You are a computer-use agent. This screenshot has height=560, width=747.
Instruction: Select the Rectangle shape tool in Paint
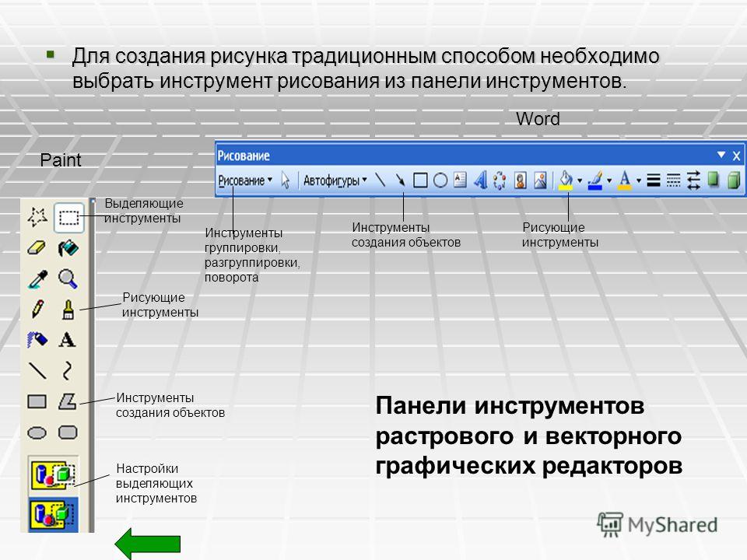coord(37,401)
